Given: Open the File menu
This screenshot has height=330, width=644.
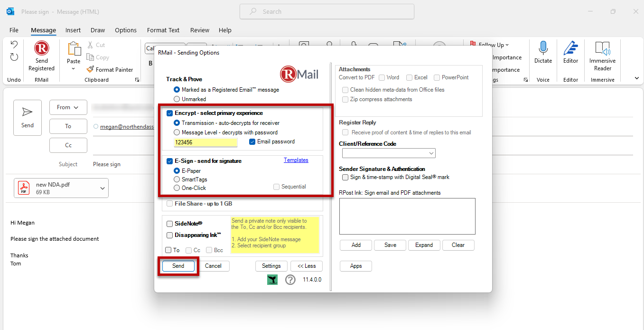Looking at the screenshot, I should (x=14, y=30).
